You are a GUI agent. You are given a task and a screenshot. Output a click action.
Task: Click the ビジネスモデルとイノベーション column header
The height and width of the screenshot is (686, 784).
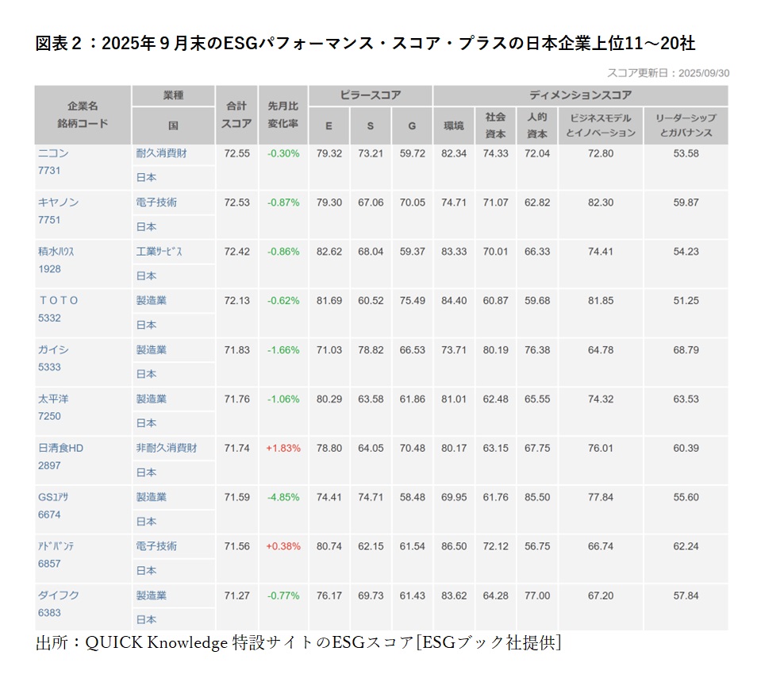point(601,125)
